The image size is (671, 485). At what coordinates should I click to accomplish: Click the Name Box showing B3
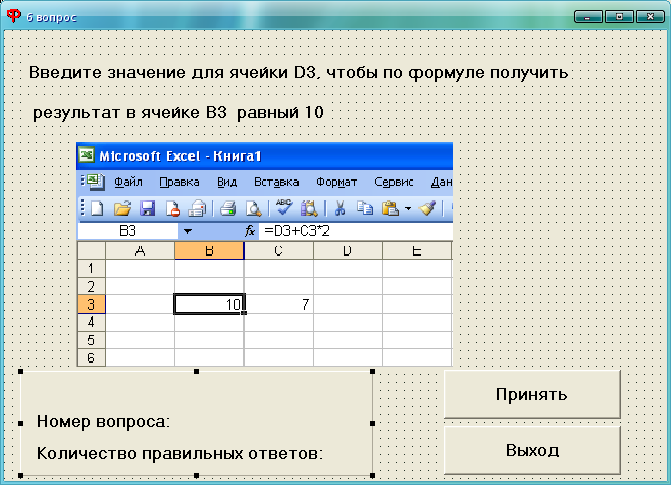[x=128, y=232]
